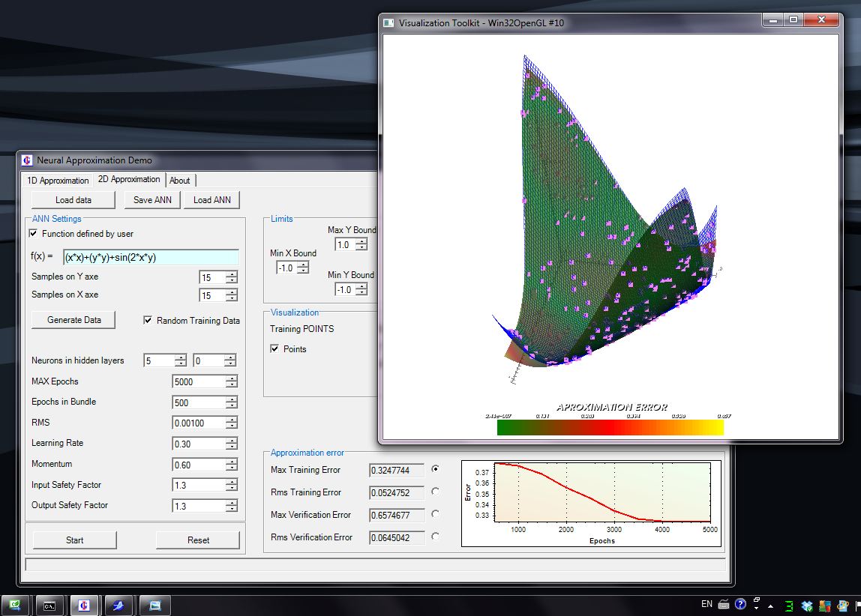
Task: Click the Dropbox icon in system tray
Action: coord(807,605)
